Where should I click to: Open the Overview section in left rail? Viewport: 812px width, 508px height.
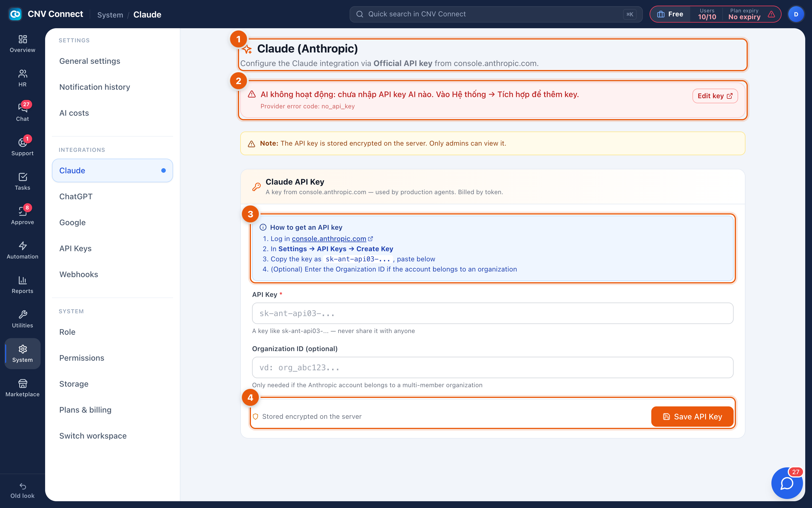click(23, 44)
